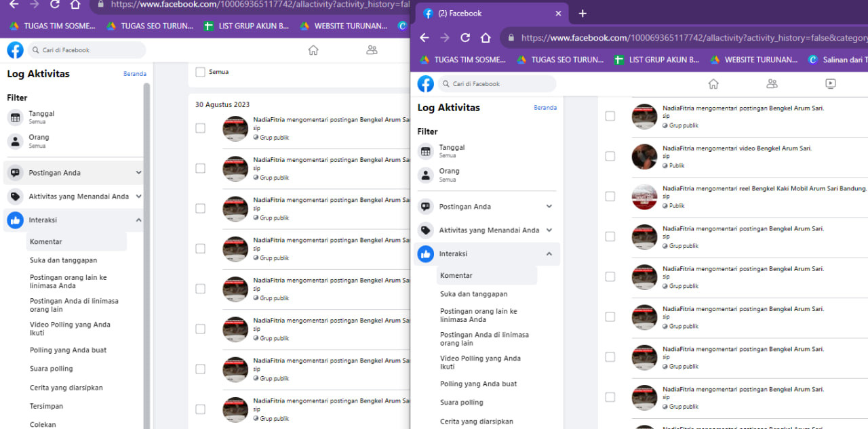The image size is (868, 429).
Task: Go back using front browser's back arrow
Action: coord(425,38)
